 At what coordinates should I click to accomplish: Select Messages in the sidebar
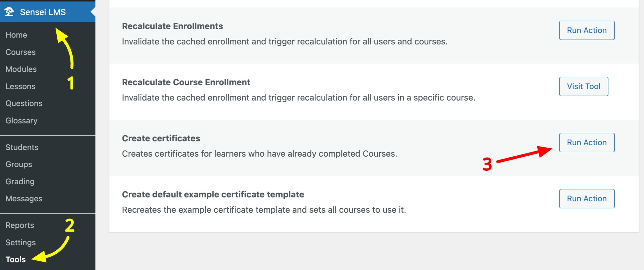(x=24, y=199)
